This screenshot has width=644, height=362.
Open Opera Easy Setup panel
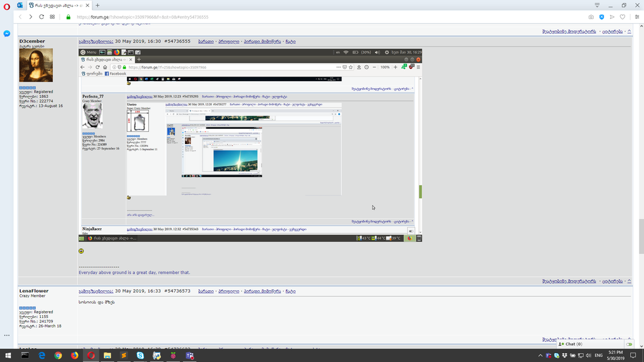coord(637,17)
